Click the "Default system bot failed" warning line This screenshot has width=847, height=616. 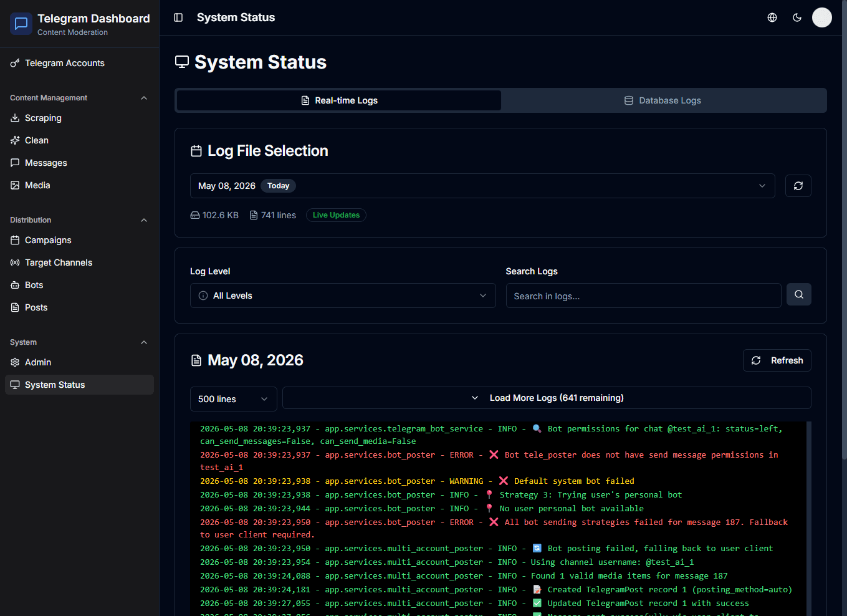point(417,481)
